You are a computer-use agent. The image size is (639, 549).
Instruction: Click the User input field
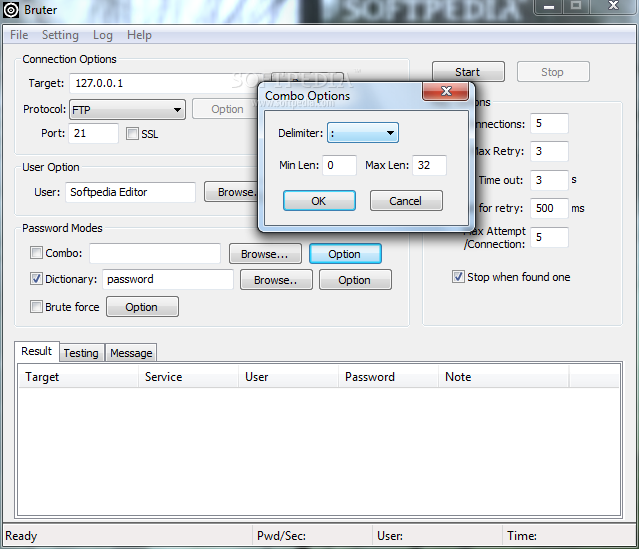pos(130,192)
